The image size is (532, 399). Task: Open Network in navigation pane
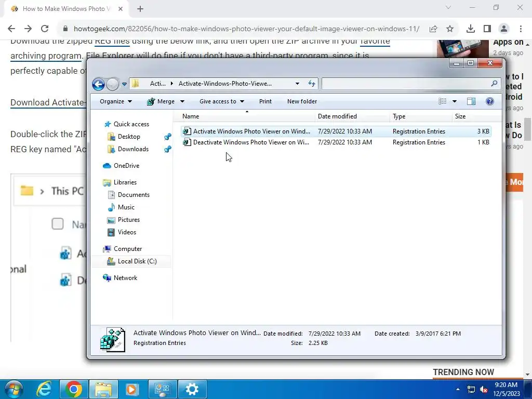125,278
